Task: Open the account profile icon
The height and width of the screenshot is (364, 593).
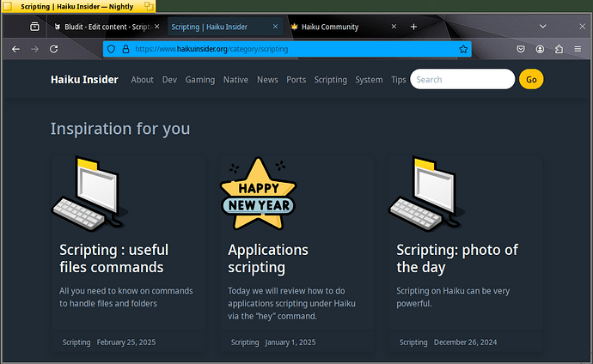Action: (x=540, y=49)
